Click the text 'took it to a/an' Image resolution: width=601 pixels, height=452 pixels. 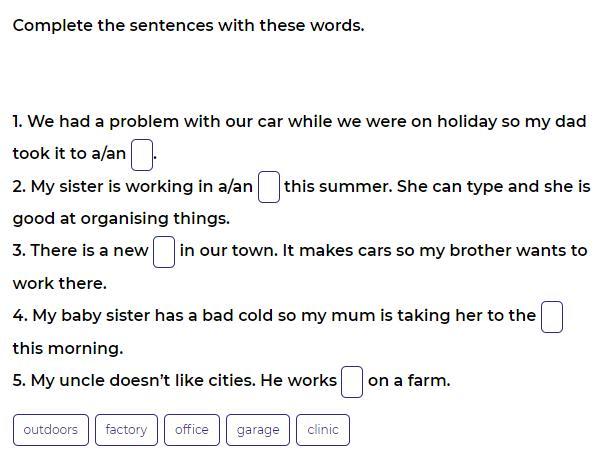pyautogui.click(x=69, y=154)
